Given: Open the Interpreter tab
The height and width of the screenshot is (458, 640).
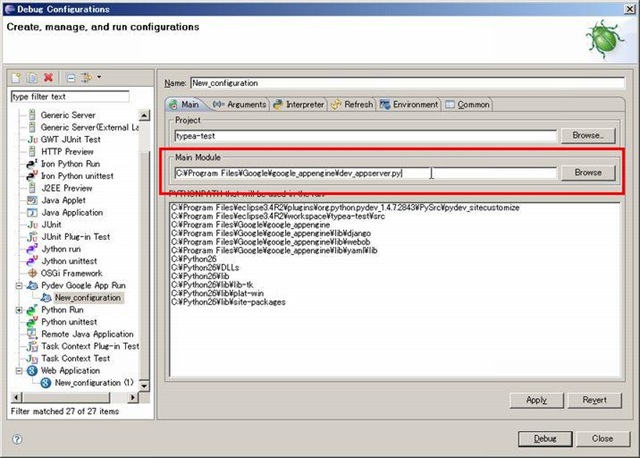Looking at the screenshot, I should pyautogui.click(x=298, y=104).
